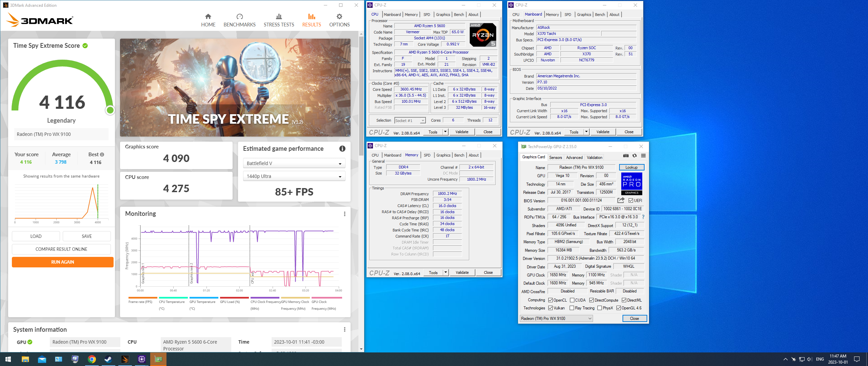
Task: Open the GPU-Z taskbar icon
Action: (x=158, y=359)
